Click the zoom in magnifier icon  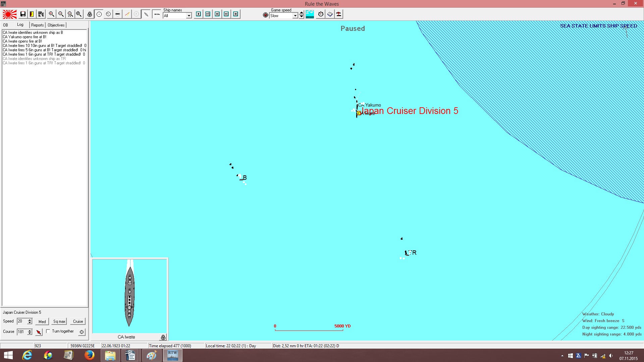[x=51, y=14]
